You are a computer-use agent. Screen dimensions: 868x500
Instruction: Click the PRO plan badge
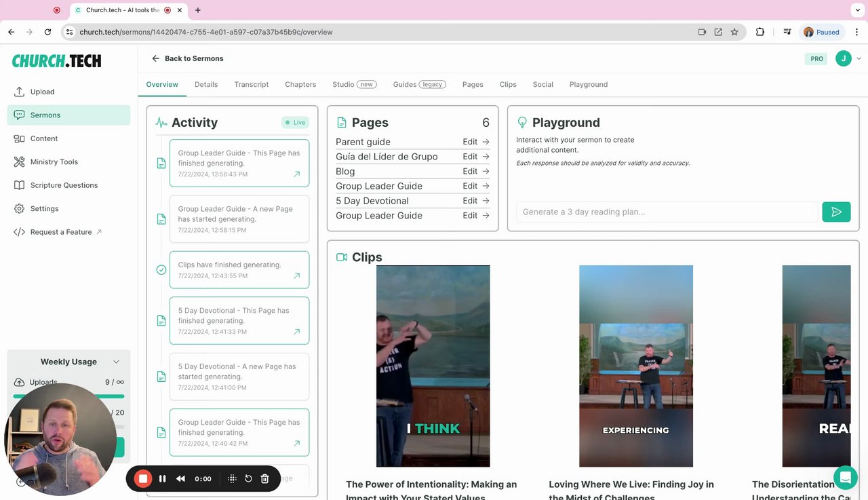pyautogui.click(x=816, y=59)
